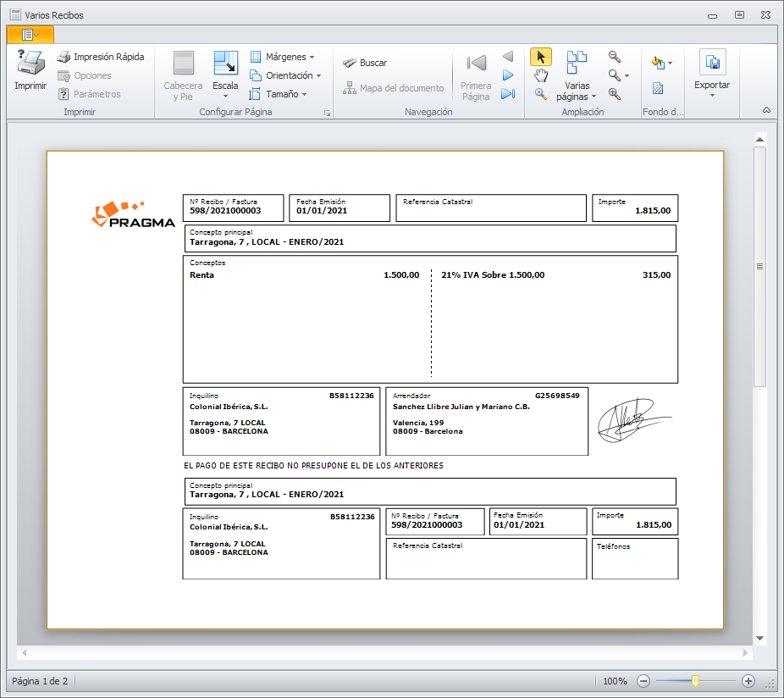Viewport: 784px width, 698px height.
Task: Open the Escala scaling tool
Action: [225, 63]
